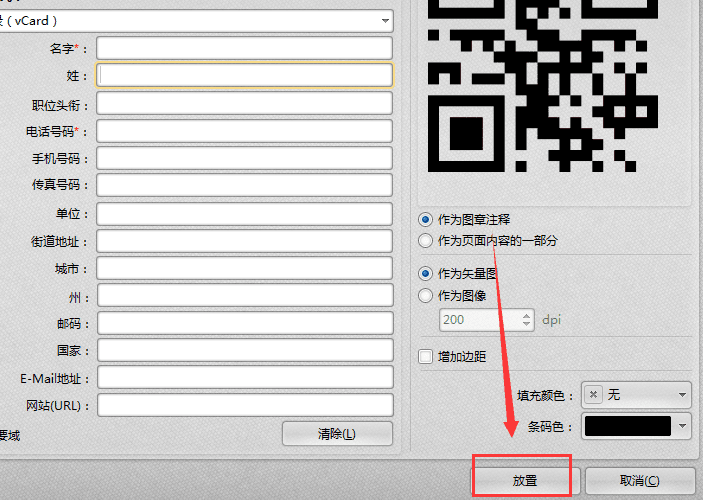The width and height of the screenshot is (703, 500).
Task: Select the 邮码 input field
Action: tap(245, 323)
